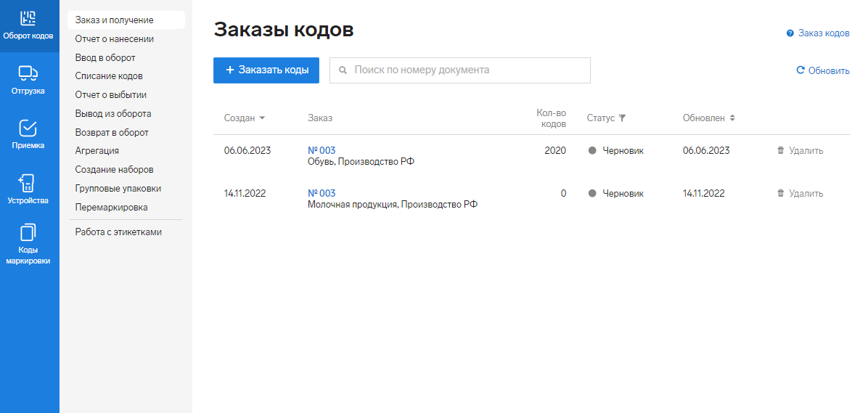Open Перемаркировка menu item
The height and width of the screenshot is (413, 868).
point(111,207)
